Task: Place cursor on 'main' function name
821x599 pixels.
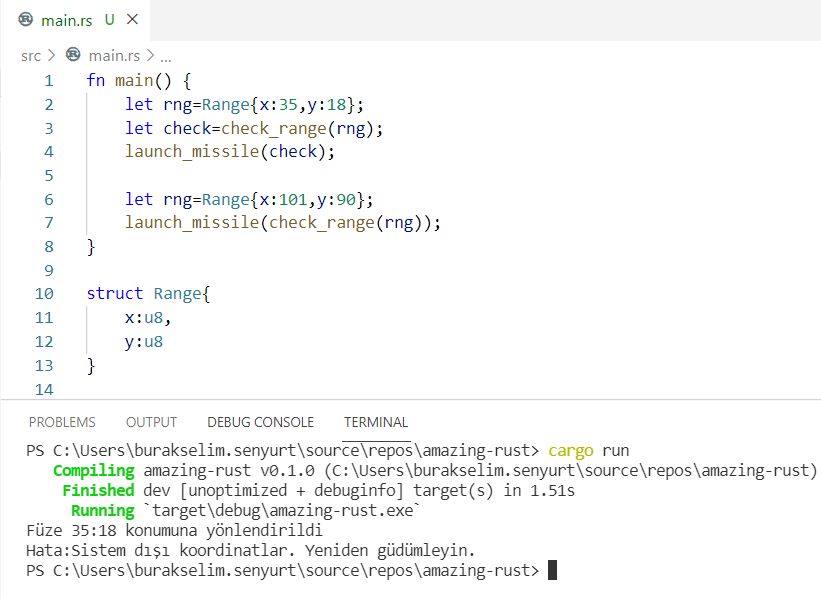Action: point(134,80)
